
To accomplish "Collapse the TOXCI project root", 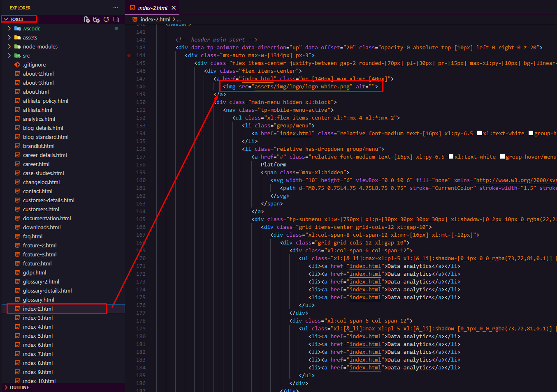I will [19, 19].
